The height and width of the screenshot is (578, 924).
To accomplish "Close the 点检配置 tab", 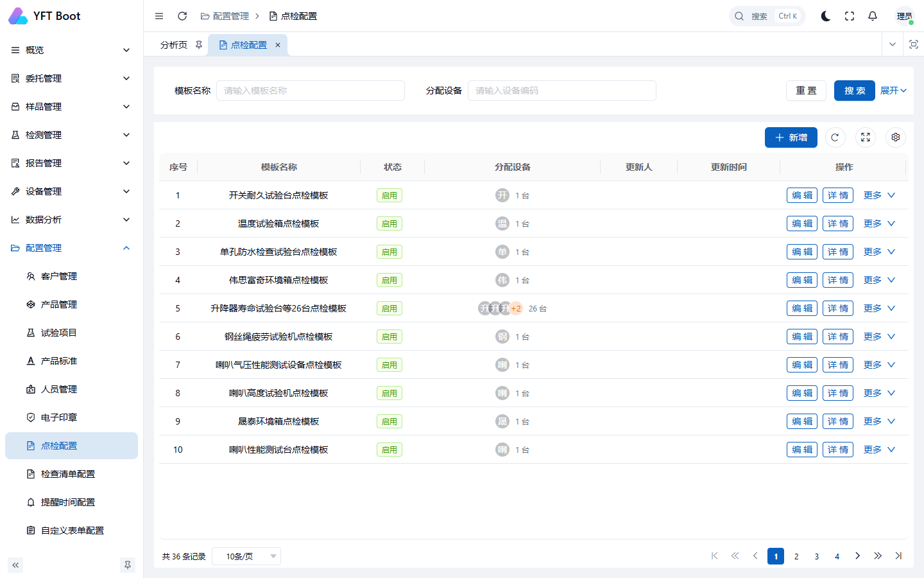I will point(278,45).
